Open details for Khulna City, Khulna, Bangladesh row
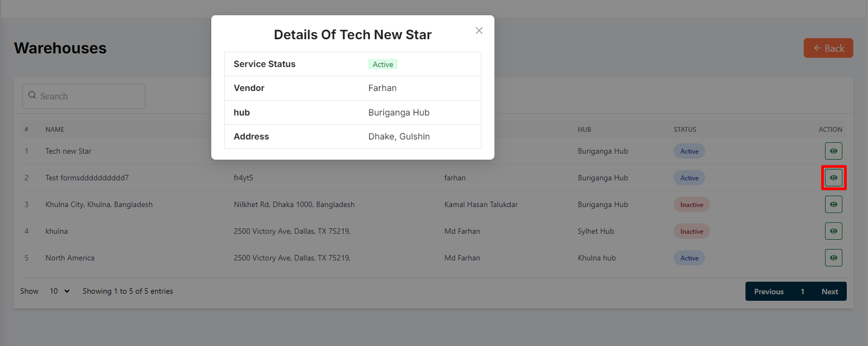The image size is (868, 346). (833, 204)
